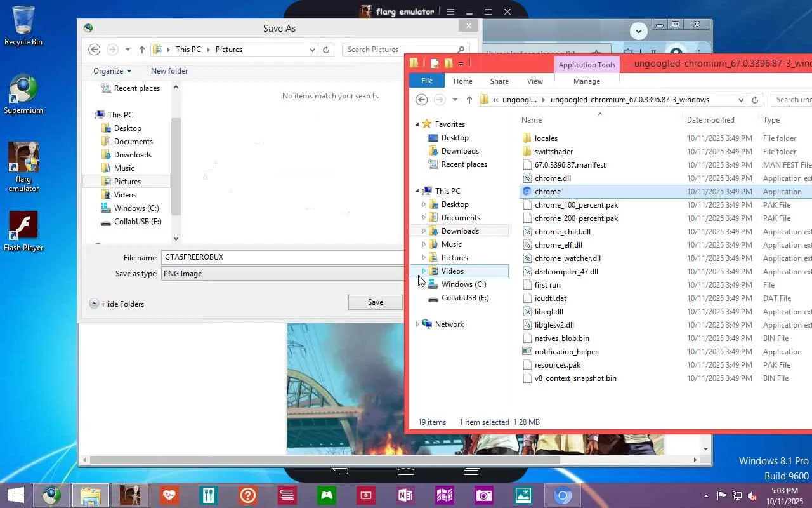Open the Photos app on the taskbar

click(x=523, y=495)
